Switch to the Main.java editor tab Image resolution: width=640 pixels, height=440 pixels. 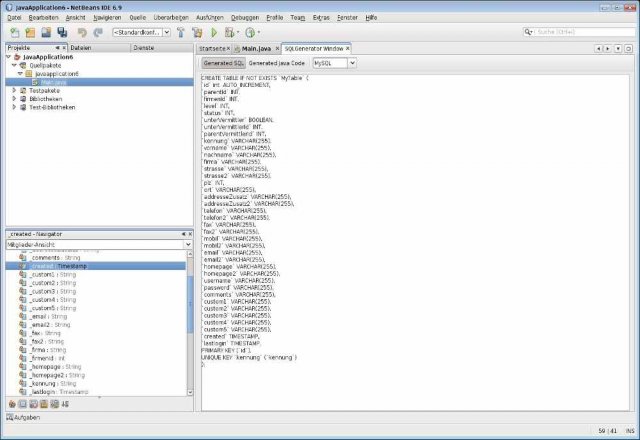(x=256, y=49)
